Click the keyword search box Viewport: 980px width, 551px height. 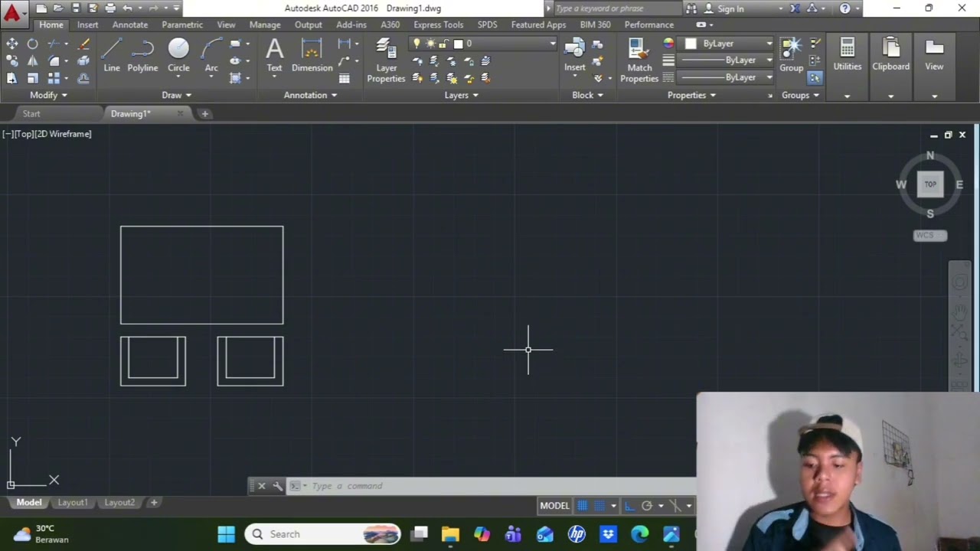pos(616,8)
